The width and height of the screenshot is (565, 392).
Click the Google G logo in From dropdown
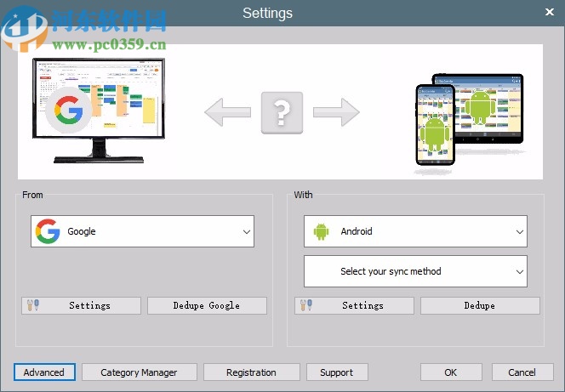pos(48,231)
